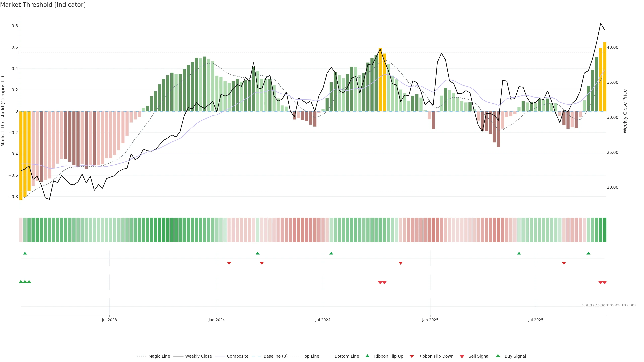Click Top Line legend item
This screenshot has height=362, width=644.
coord(311,356)
